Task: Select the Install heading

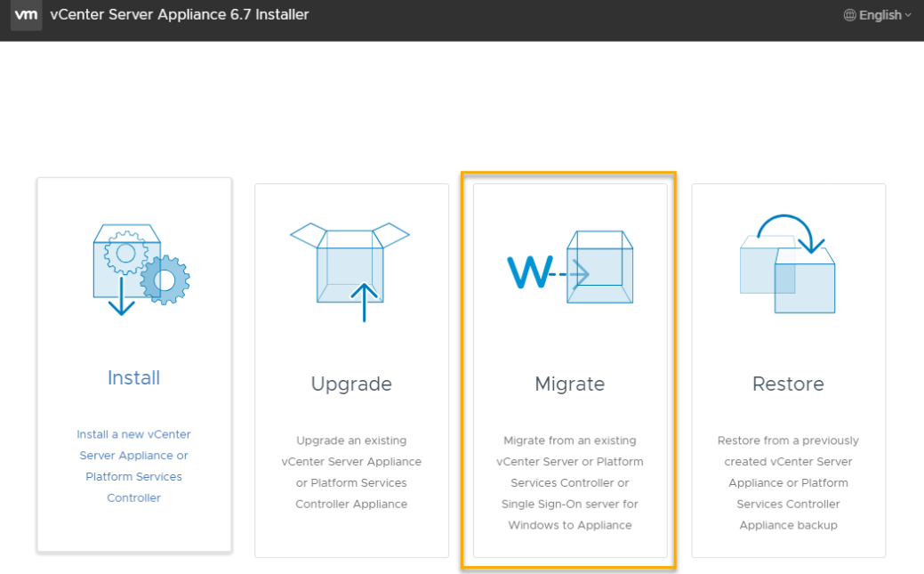Action: 133,377
